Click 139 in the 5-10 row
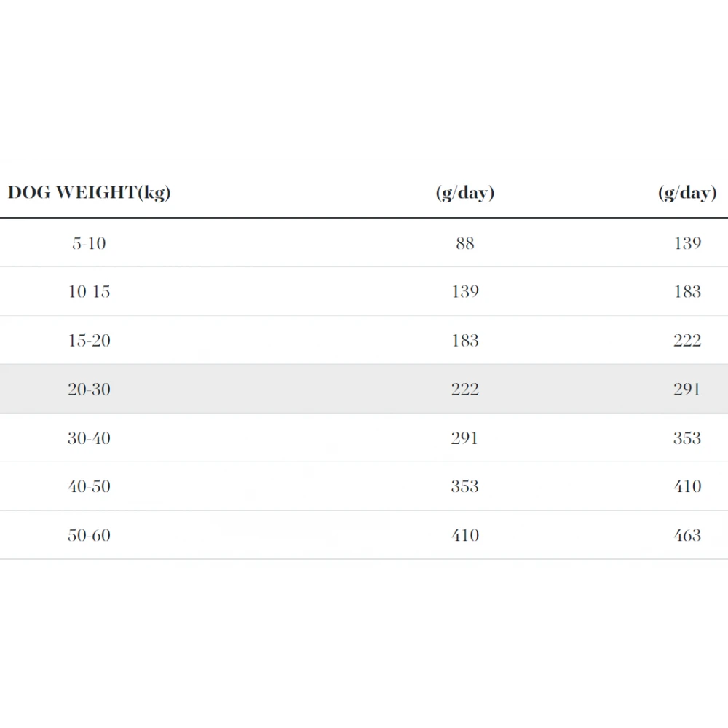Viewport: 728px width, 728px height. click(x=687, y=243)
